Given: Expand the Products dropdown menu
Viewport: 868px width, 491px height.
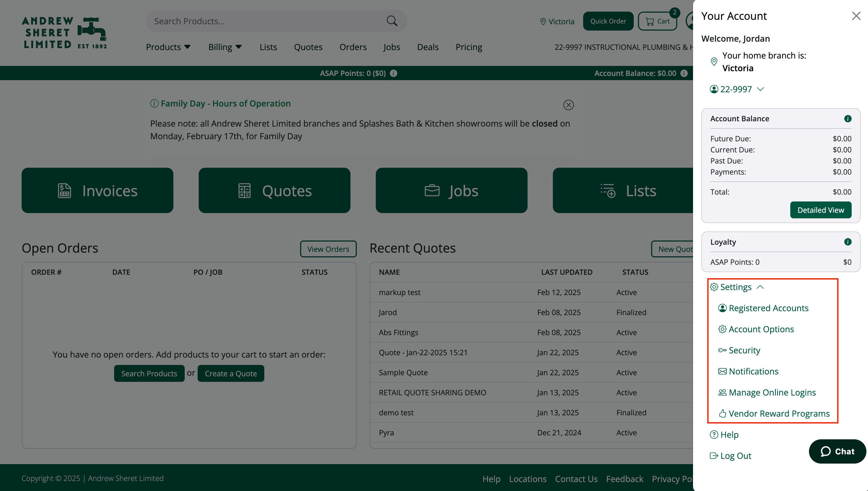Looking at the screenshot, I should (168, 47).
